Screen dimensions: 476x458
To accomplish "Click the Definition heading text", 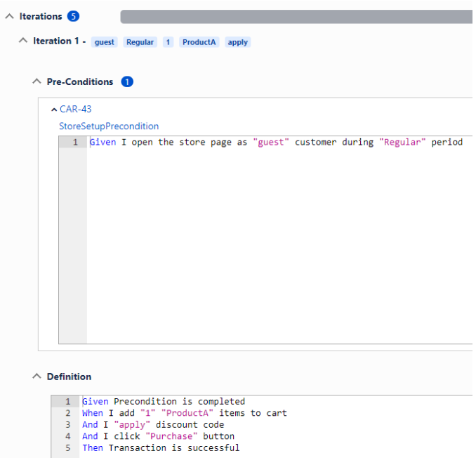I will coord(69,377).
